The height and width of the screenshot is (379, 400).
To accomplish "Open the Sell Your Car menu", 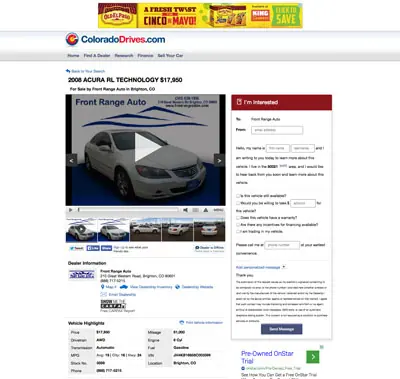I will pyautogui.click(x=170, y=56).
